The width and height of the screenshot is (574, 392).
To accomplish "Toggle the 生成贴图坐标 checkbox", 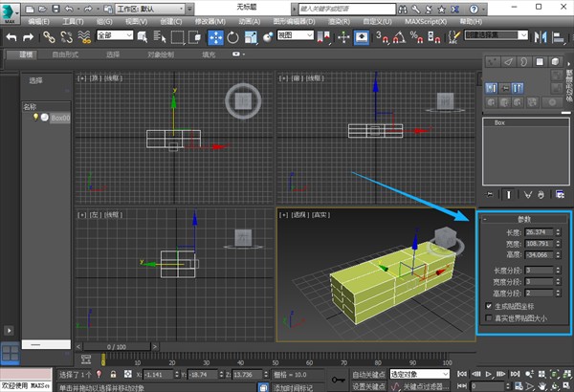I will [490, 306].
